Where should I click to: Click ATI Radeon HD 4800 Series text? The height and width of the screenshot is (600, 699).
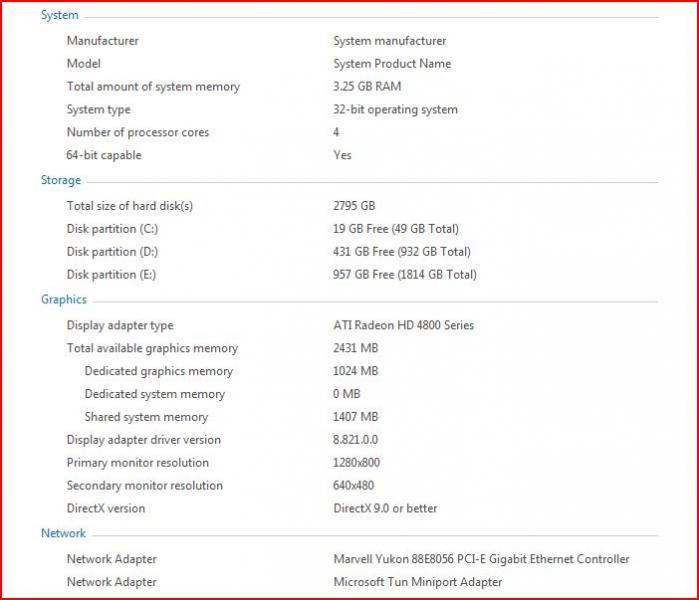click(403, 325)
